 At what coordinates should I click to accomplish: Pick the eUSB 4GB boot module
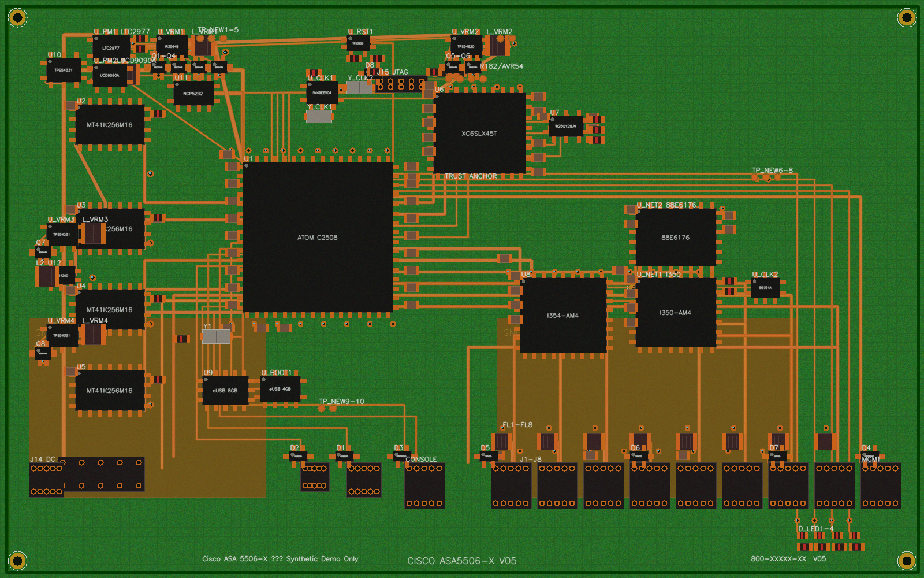tap(280, 389)
